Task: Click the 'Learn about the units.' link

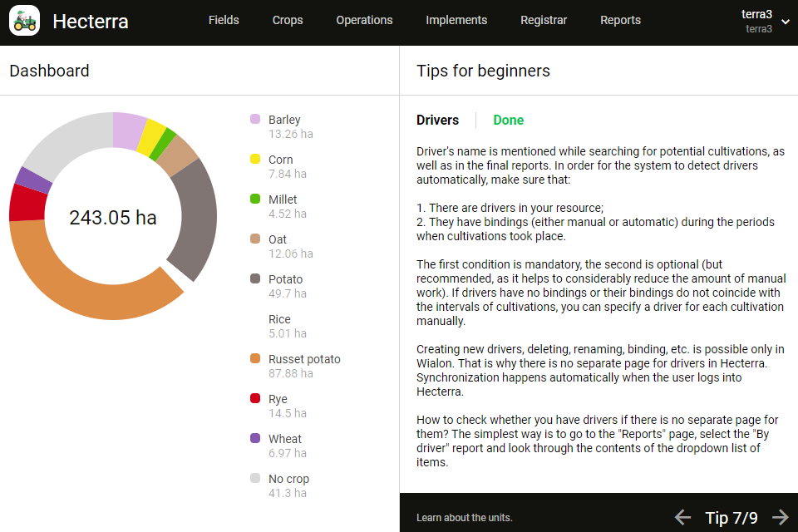Action: coord(464,518)
